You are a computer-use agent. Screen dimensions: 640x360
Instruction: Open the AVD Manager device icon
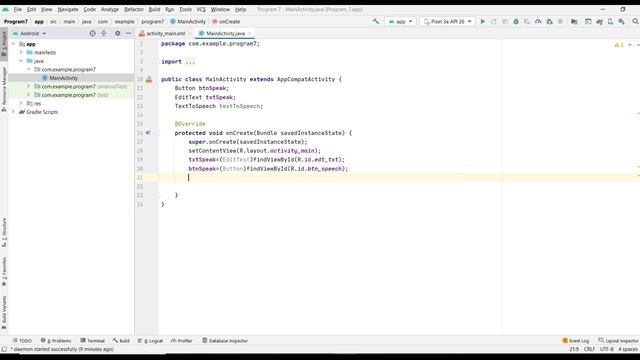tap(610, 21)
